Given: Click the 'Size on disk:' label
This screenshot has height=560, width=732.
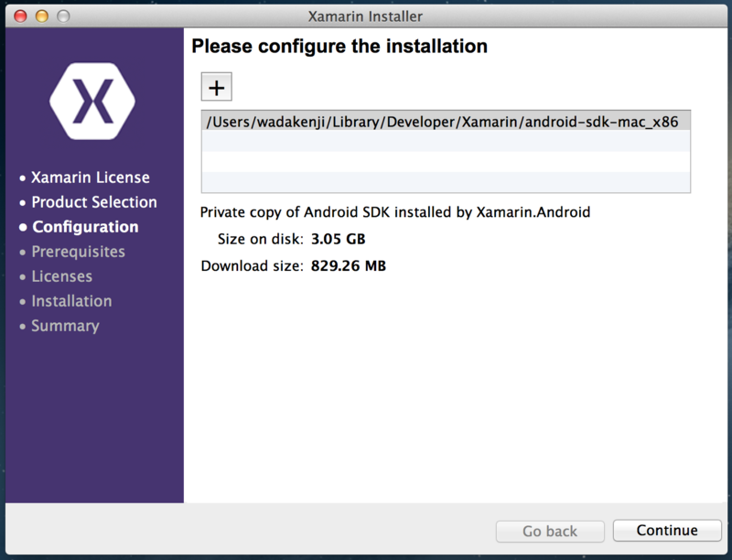Looking at the screenshot, I should tap(261, 239).
